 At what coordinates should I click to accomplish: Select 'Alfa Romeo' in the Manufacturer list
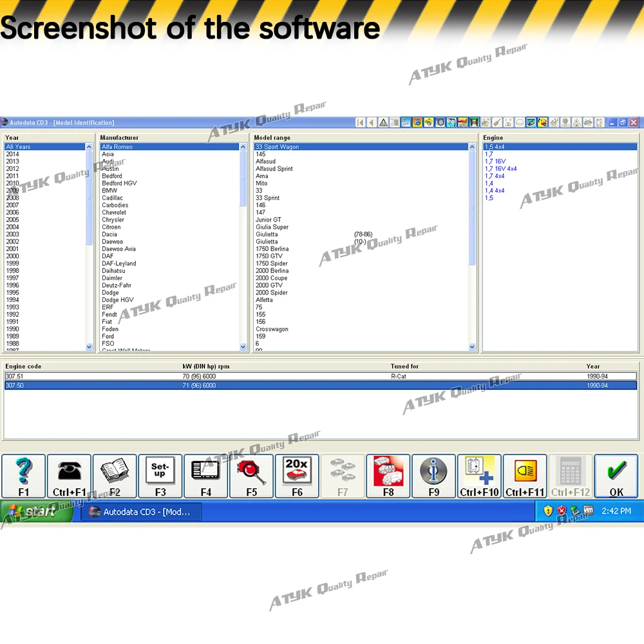[169, 147]
